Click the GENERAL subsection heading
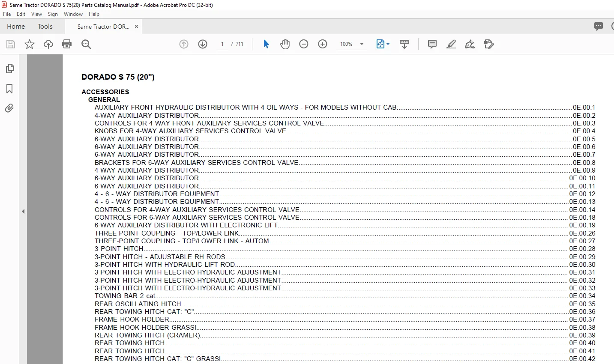Image resolution: width=614 pixels, height=364 pixels. click(104, 100)
